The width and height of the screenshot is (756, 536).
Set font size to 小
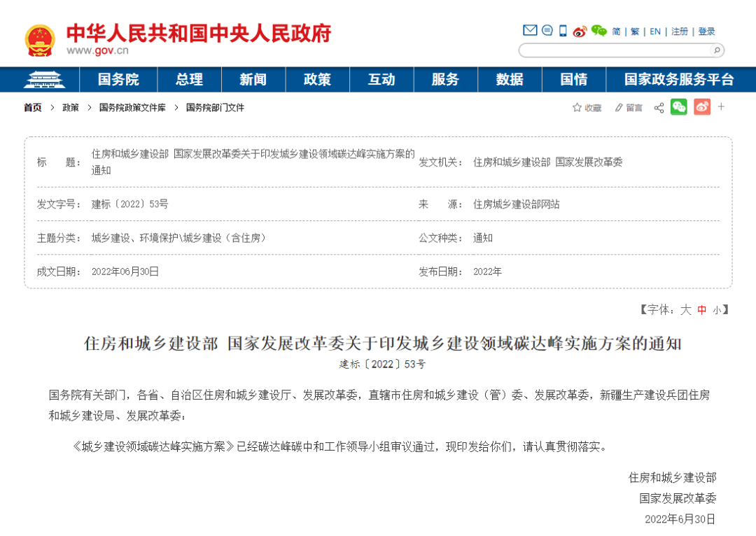(x=717, y=311)
